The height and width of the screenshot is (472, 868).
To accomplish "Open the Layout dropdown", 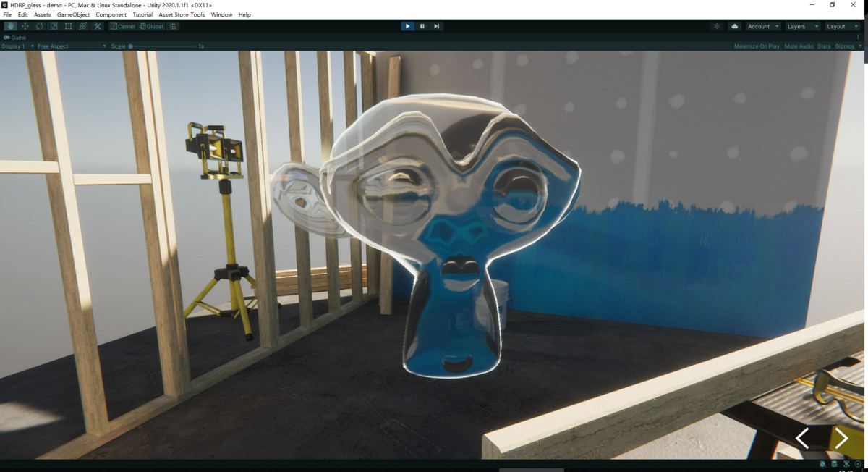I will click(841, 26).
